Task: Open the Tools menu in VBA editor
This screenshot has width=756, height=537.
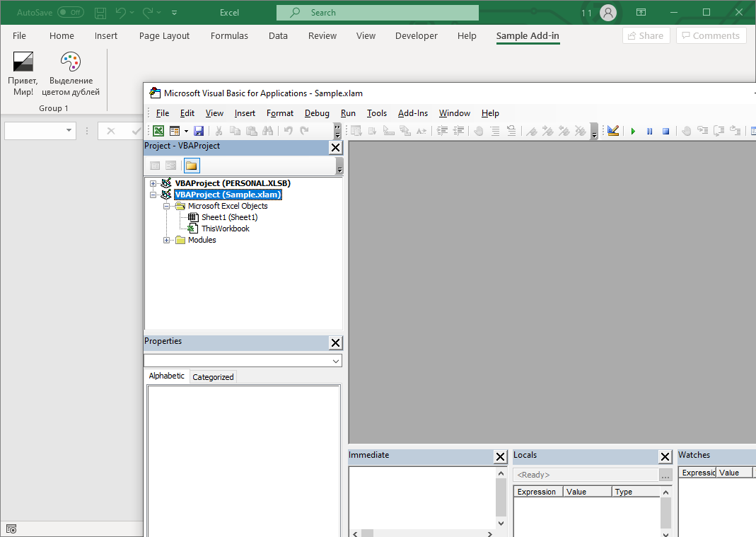Action: point(376,113)
